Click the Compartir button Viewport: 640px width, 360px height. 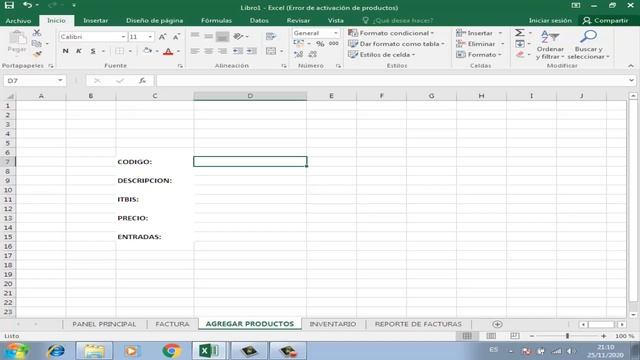(606, 20)
